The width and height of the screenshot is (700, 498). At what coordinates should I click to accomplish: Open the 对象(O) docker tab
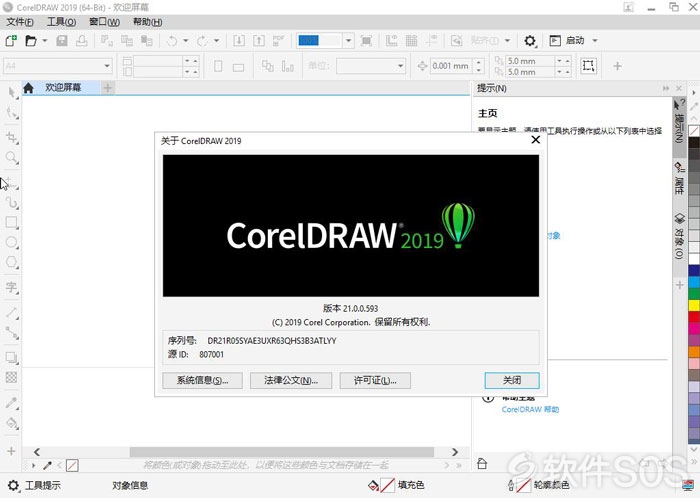tap(679, 237)
